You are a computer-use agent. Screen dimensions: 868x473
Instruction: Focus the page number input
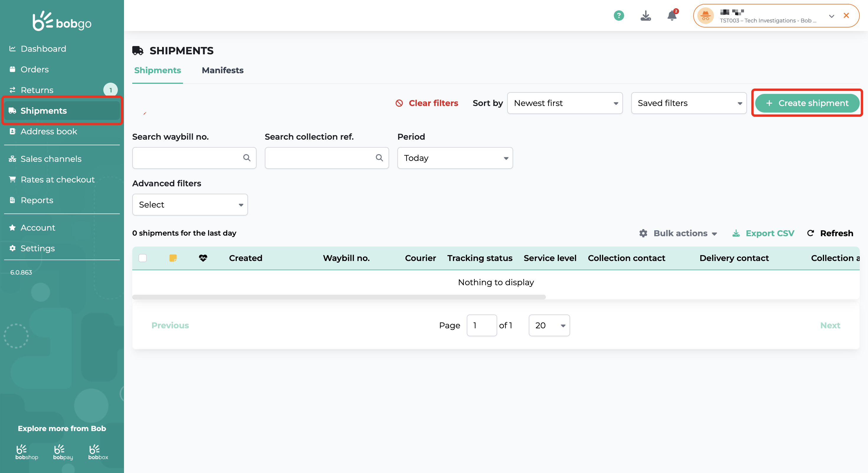482,325
